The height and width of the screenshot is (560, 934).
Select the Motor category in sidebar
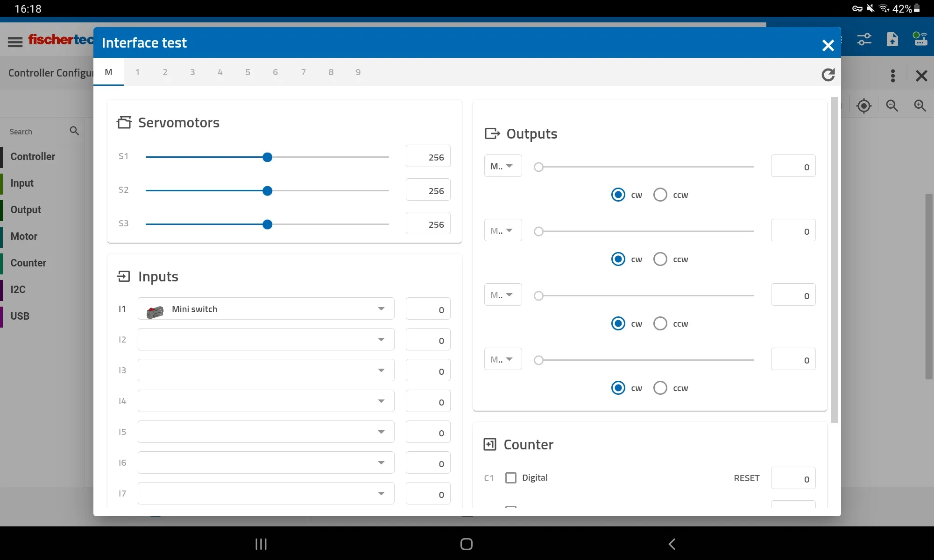tap(24, 237)
